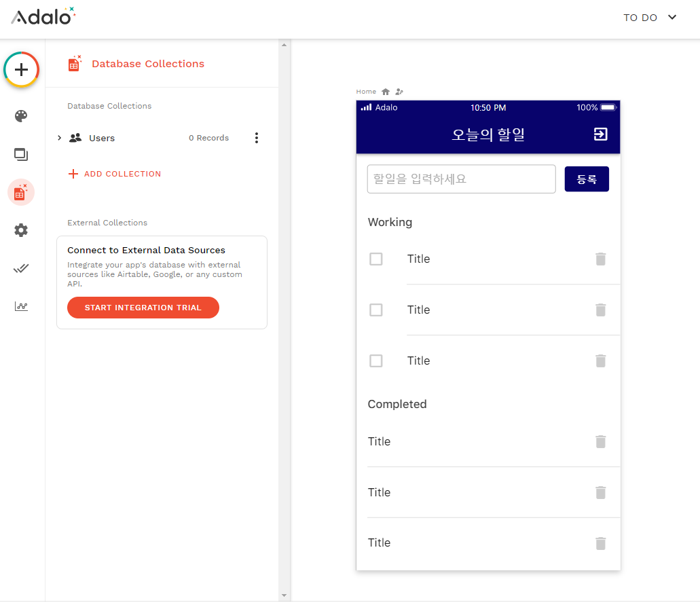Viewport: 700px width, 607px height.
Task: Click the Working section heading
Action: (390, 222)
